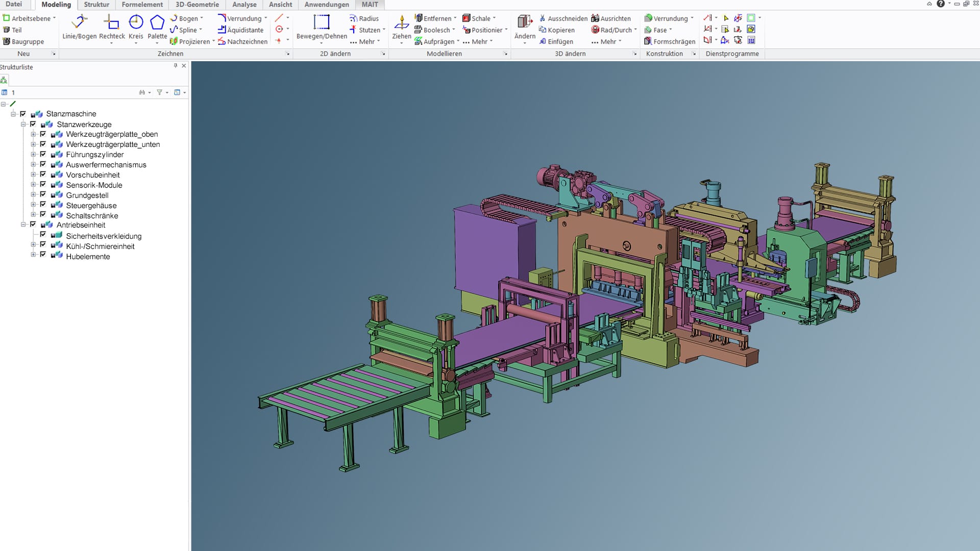Open the Palette tool
980x551 pixels.
click(x=157, y=27)
